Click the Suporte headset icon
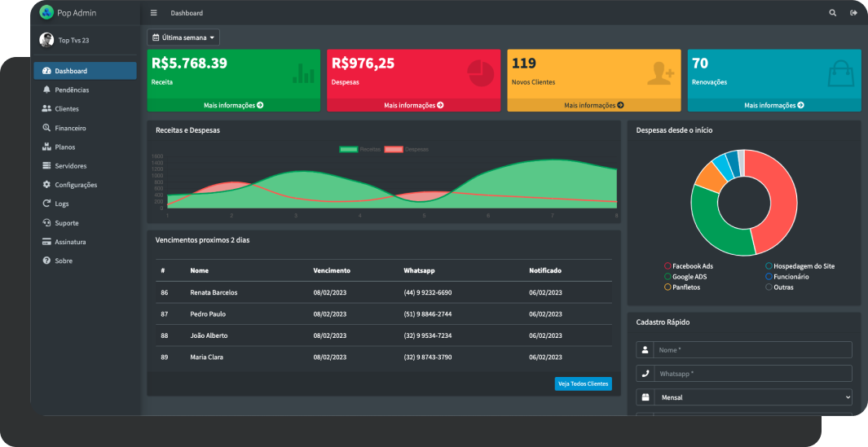 point(46,223)
